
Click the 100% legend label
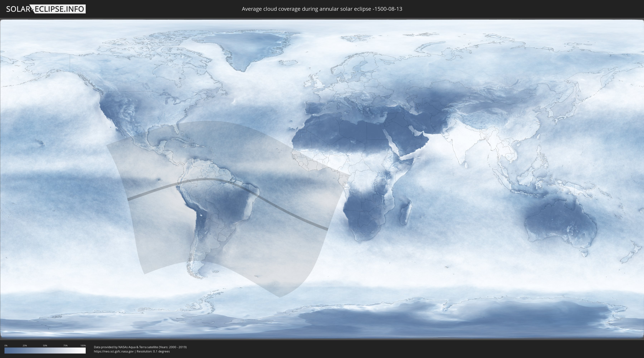[x=83, y=345]
